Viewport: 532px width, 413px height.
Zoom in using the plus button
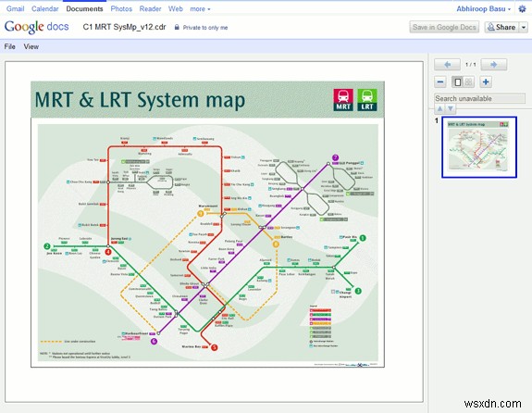[x=486, y=81]
